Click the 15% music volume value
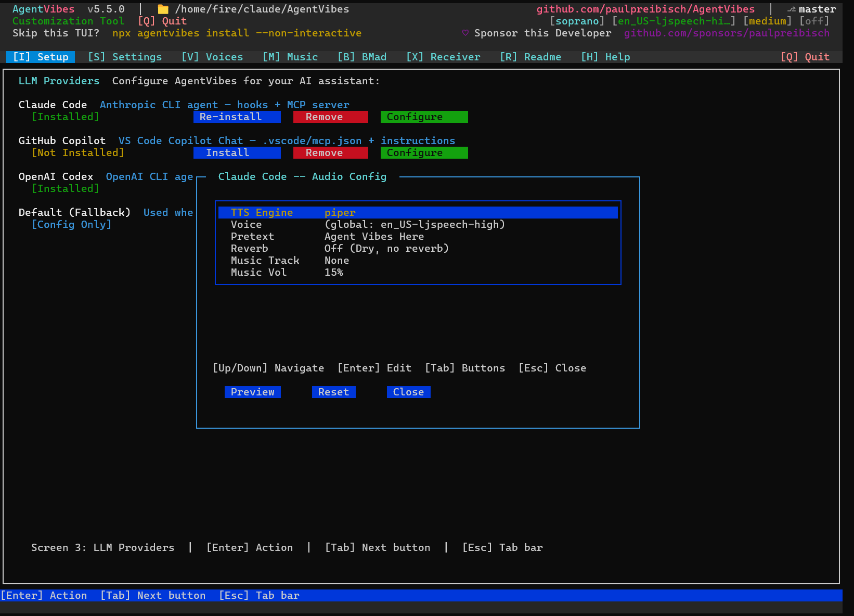854x616 pixels. (334, 272)
